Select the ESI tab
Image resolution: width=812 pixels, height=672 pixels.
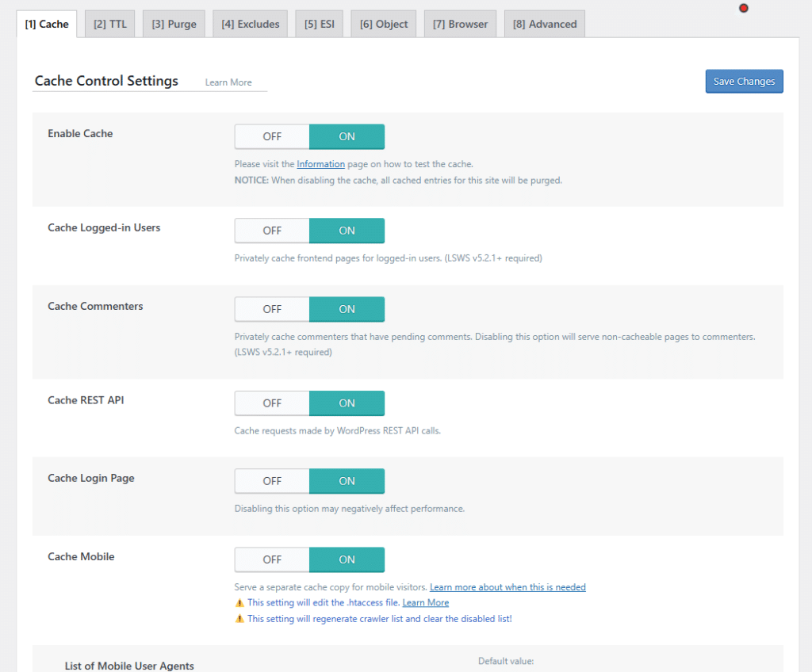(x=319, y=24)
